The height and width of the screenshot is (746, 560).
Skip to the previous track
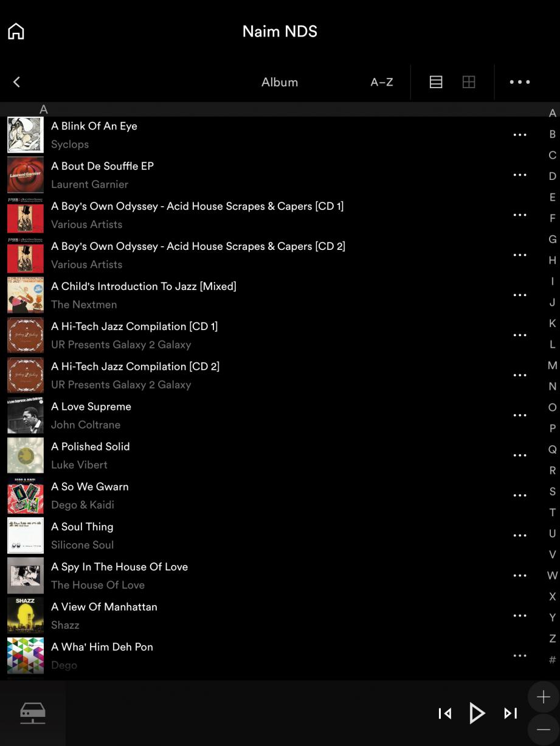(x=445, y=713)
